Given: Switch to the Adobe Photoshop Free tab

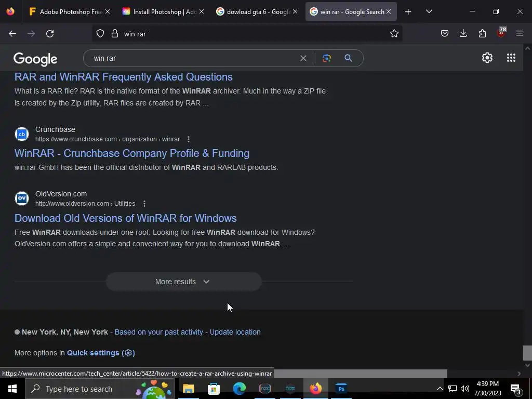Looking at the screenshot, I should click(x=70, y=11).
